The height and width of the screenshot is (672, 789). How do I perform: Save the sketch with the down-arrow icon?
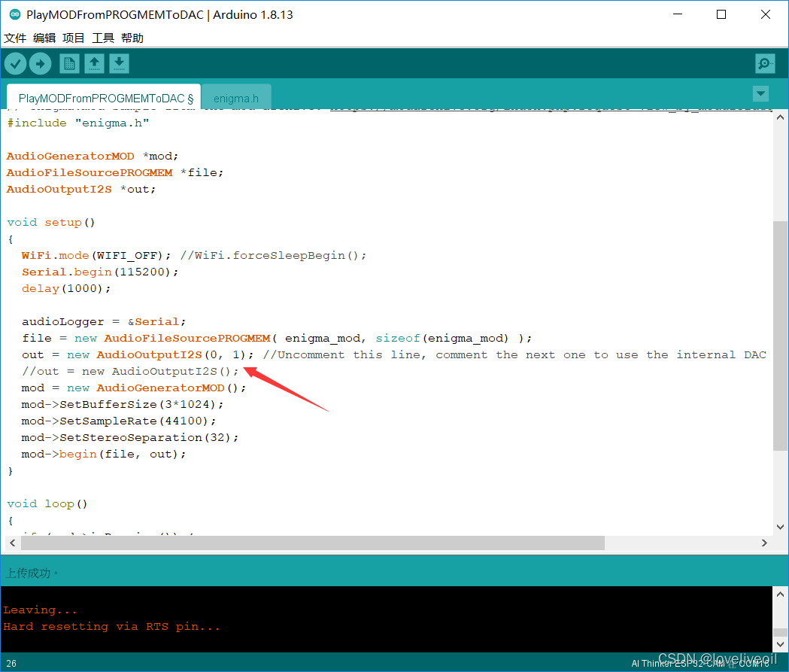(119, 64)
